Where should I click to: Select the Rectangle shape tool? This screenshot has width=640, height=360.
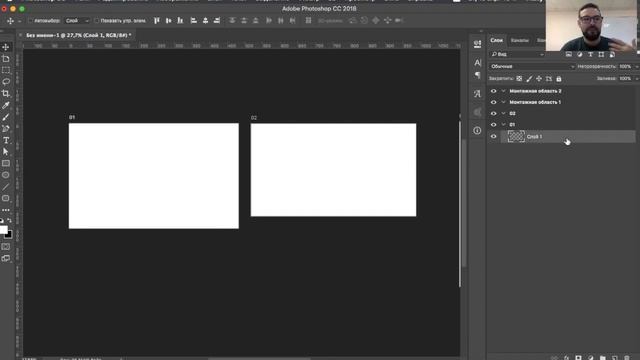[x=6, y=163]
